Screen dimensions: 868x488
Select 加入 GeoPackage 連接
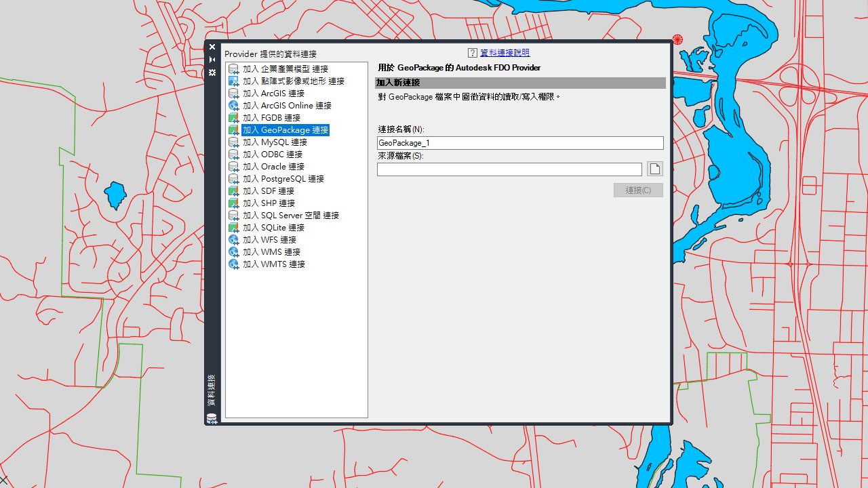click(x=285, y=130)
